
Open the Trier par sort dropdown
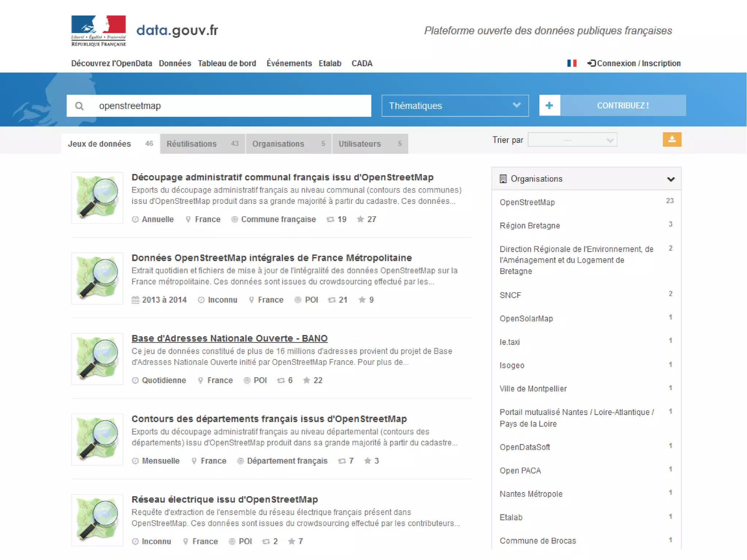(x=572, y=140)
